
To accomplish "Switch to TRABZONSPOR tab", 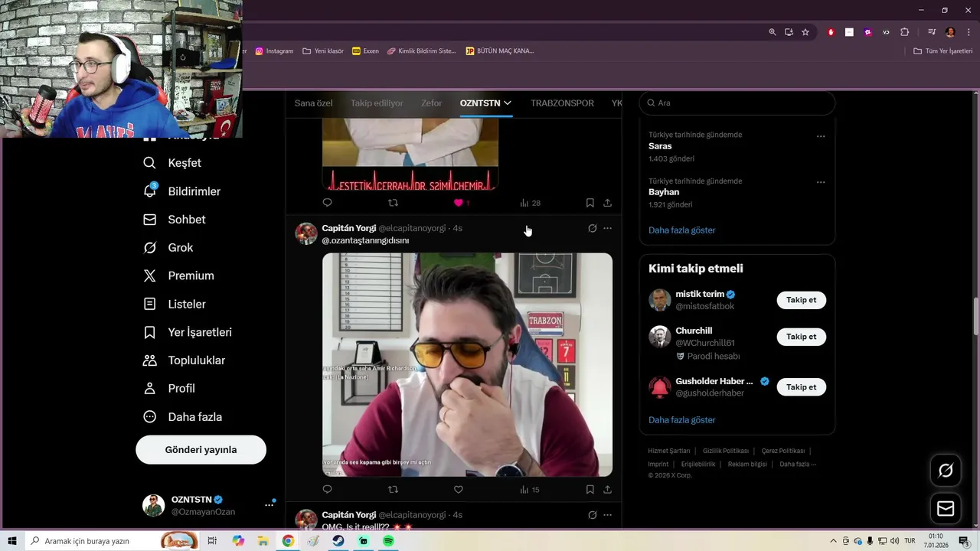I will coord(562,103).
